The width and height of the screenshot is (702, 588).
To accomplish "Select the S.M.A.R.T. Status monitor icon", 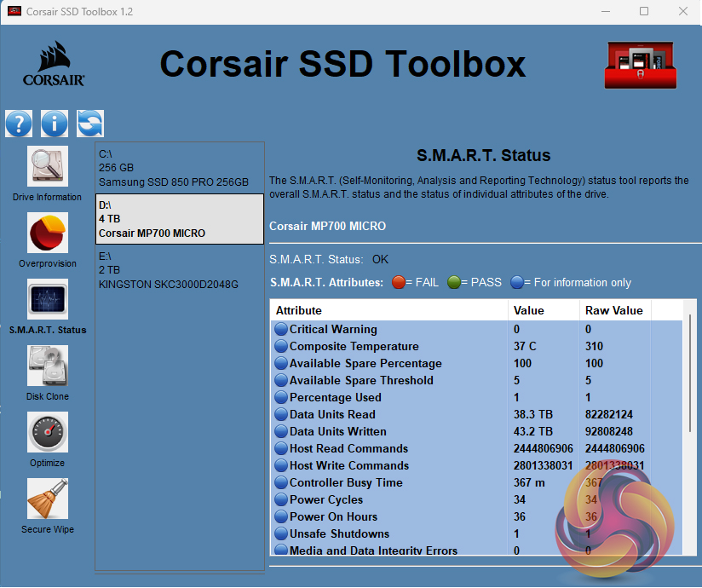I will 47,300.
